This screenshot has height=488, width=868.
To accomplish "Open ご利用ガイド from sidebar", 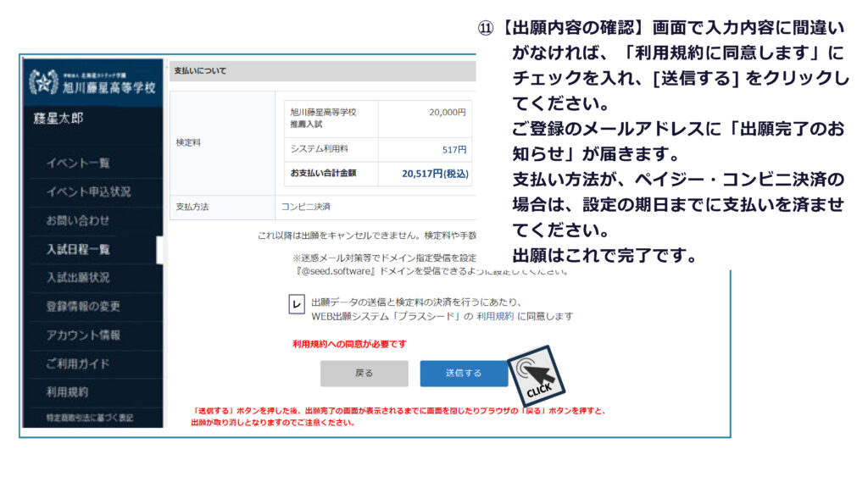I will coord(78,363).
